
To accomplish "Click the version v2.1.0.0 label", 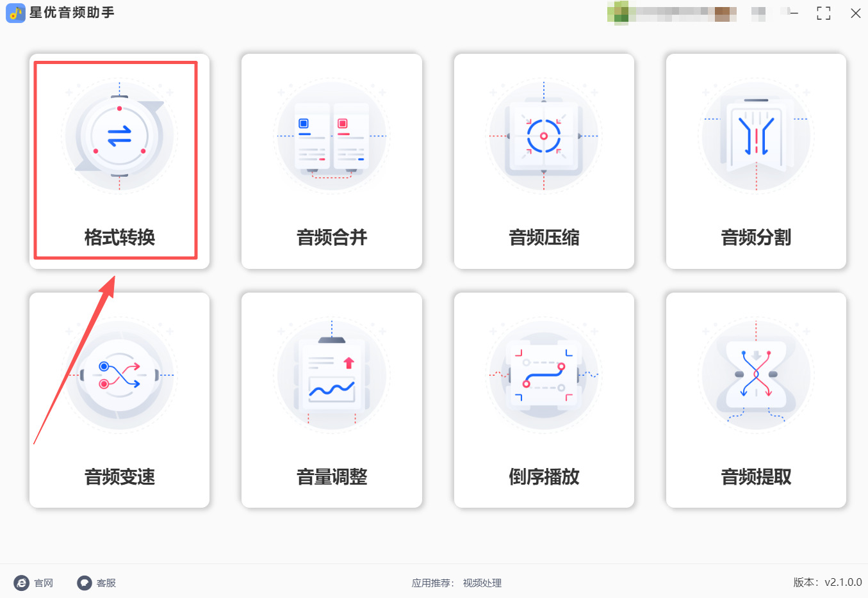I will pyautogui.click(x=828, y=582).
